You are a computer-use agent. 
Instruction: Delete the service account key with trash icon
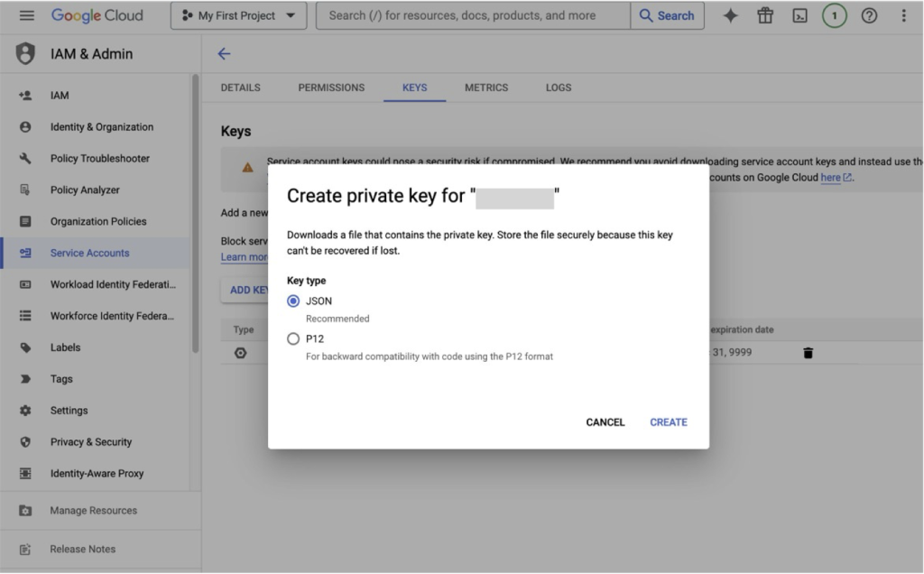tap(808, 352)
